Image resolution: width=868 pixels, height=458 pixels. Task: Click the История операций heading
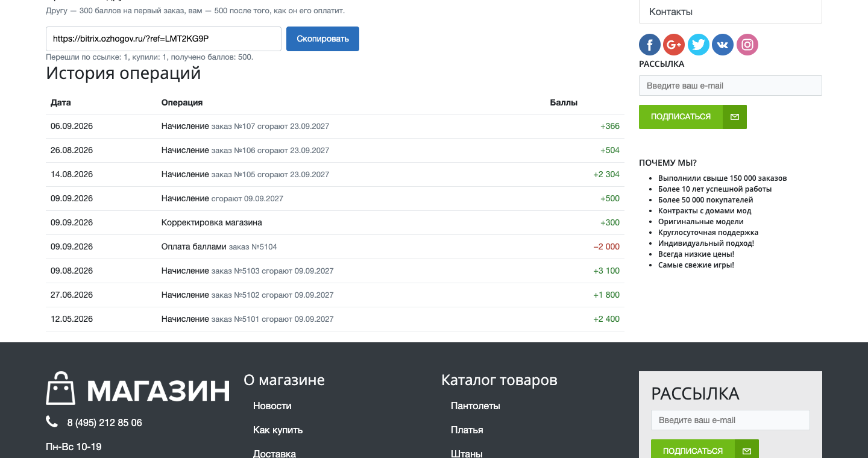point(124,73)
